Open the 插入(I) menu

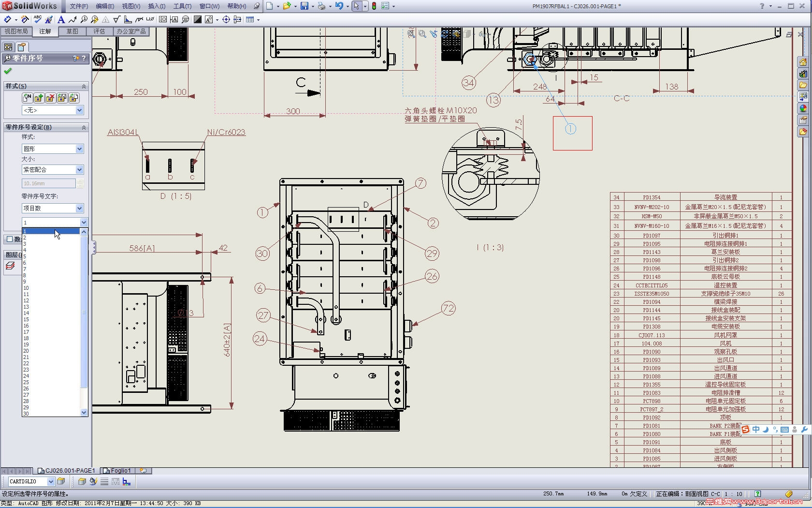click(x=157, y=6)
